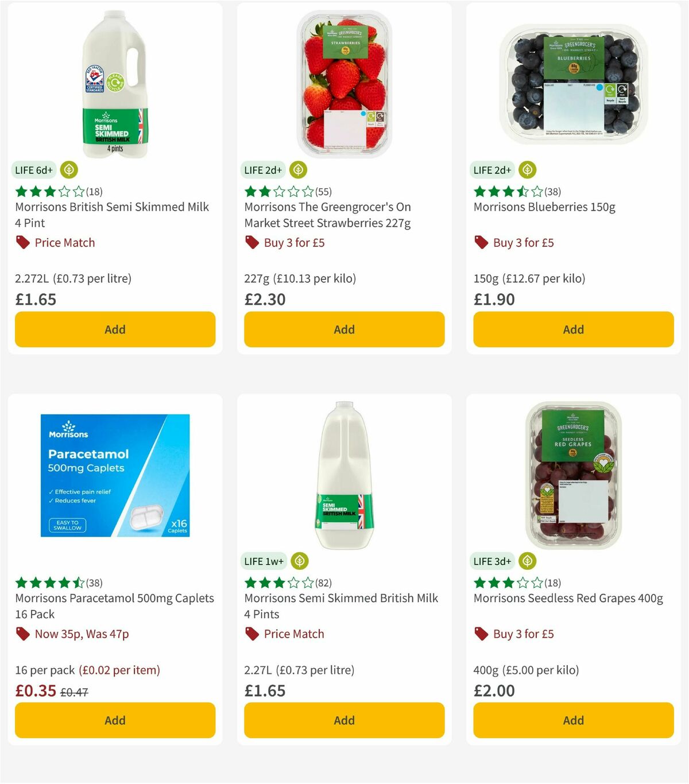Open the star rating for Morrisons Blueberries

504,192
